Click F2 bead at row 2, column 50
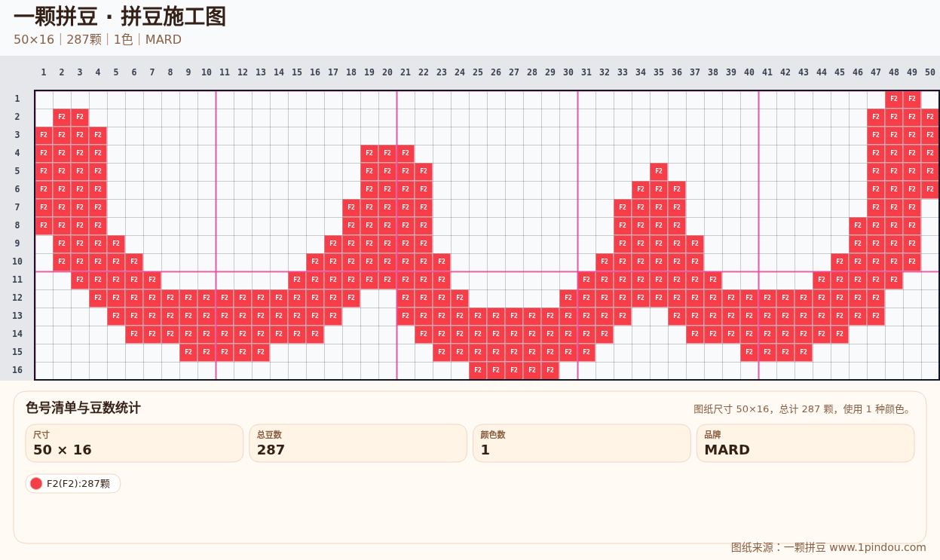Viewport: 940px width, 560px height. pyautogui.click(x=930, y=118)
